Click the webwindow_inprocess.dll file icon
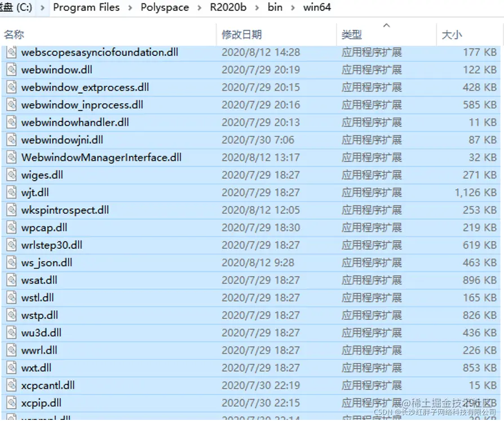Screen dimensions: 504x421 pos(12,104)
